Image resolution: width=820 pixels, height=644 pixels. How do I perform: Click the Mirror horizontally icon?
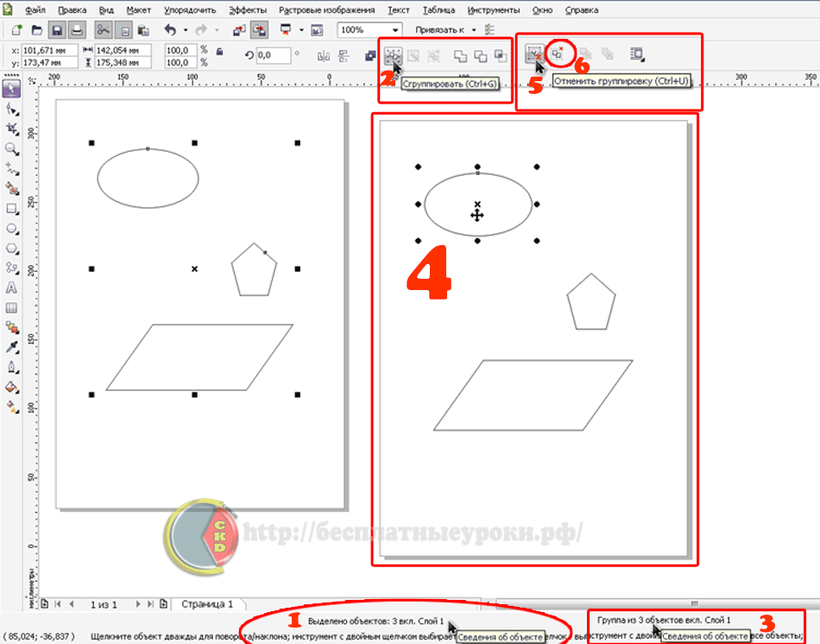click(324, 56)
